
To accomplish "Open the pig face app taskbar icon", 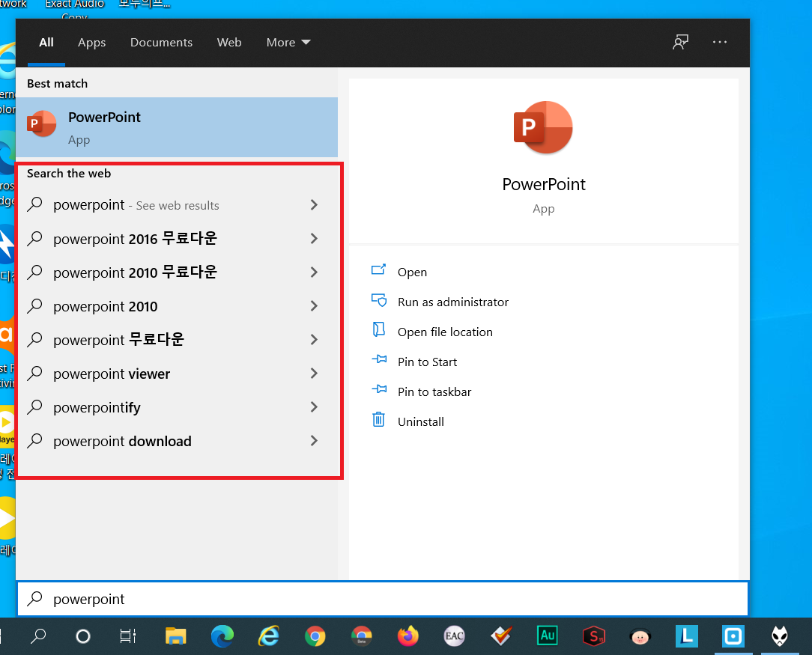I will tap(640, 636).
